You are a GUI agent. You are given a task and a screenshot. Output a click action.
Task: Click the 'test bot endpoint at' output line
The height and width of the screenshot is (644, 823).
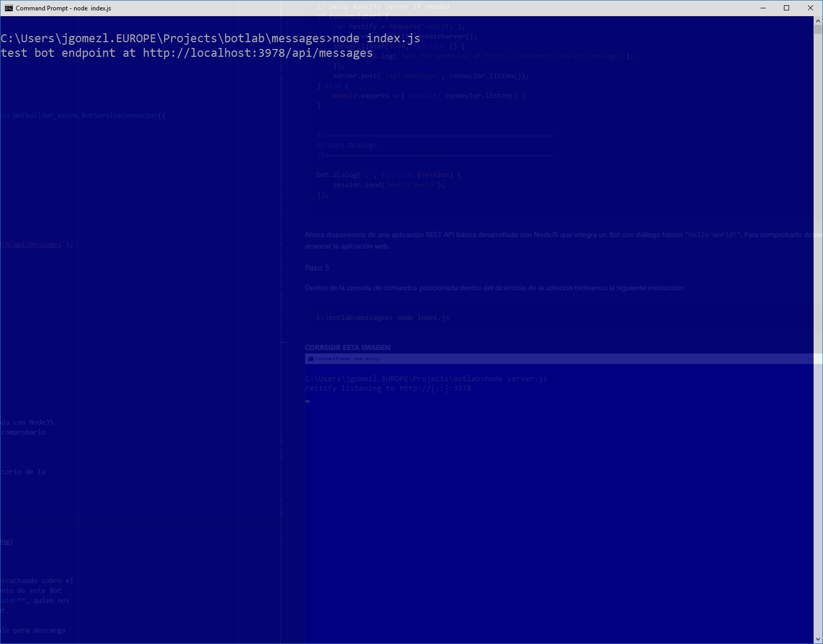point(187,53)
